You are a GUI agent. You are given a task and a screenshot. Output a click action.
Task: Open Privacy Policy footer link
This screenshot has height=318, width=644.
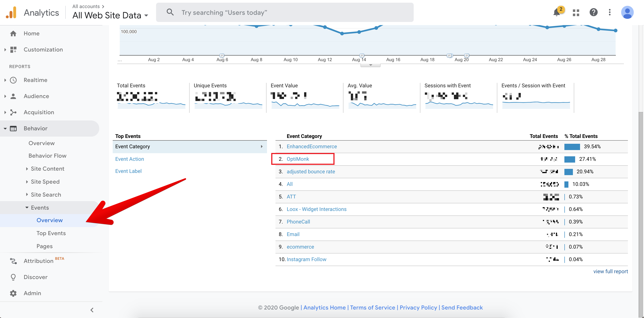click(x=418, y=307)
